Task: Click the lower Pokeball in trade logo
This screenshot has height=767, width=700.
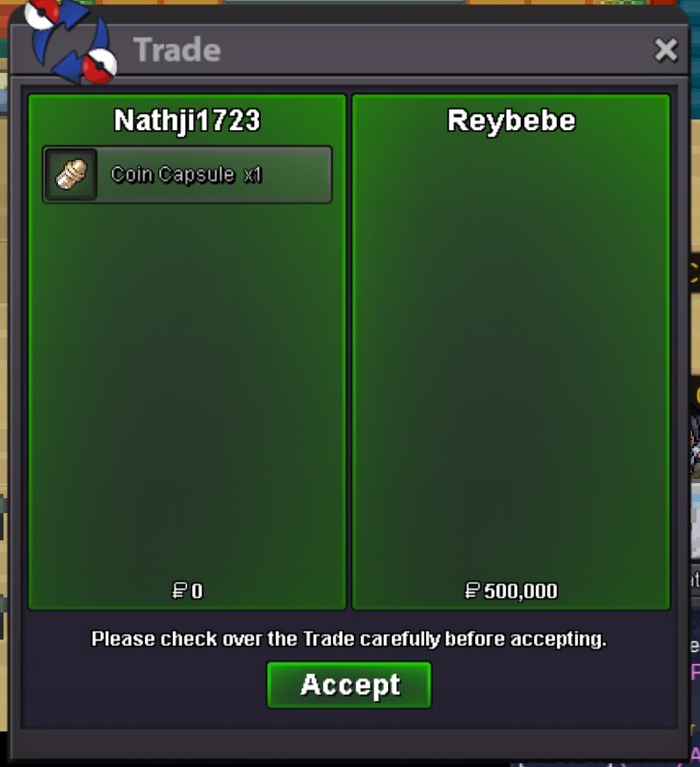Action: coord(99,66)
